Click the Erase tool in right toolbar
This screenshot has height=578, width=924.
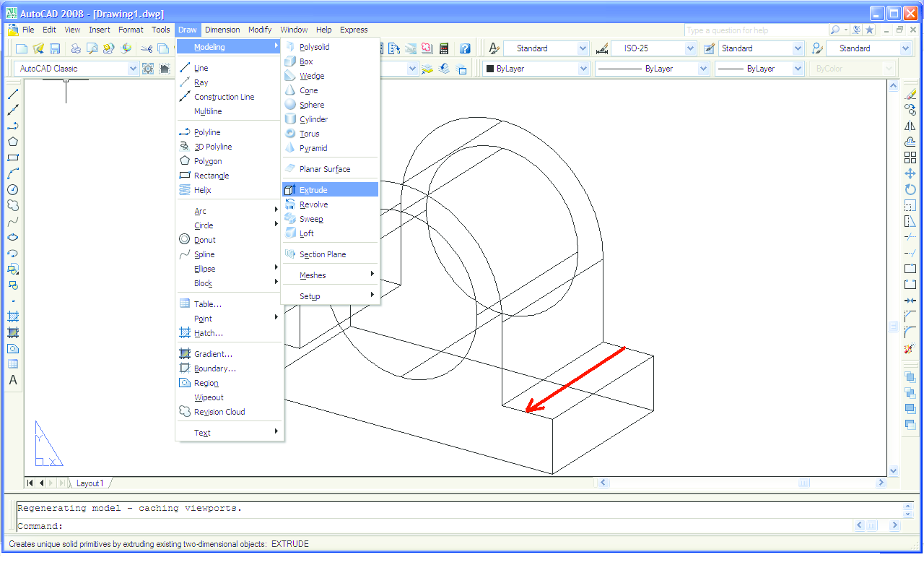[x=910, y=94]
